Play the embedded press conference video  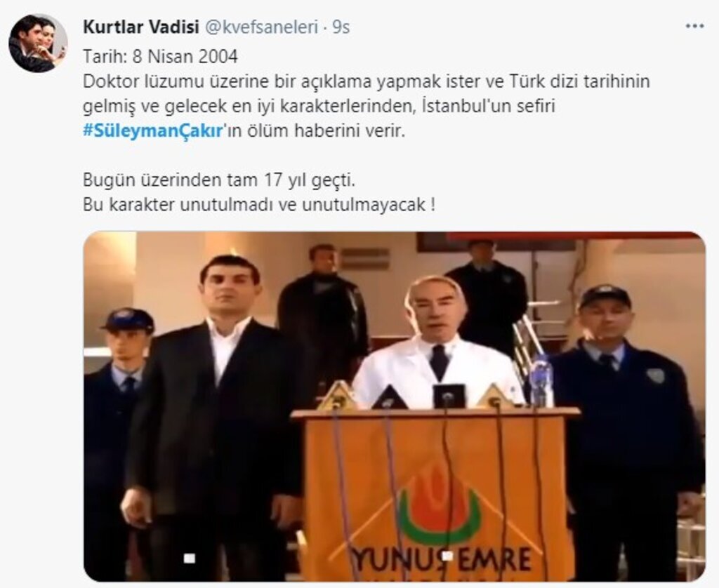pos(395,406)
